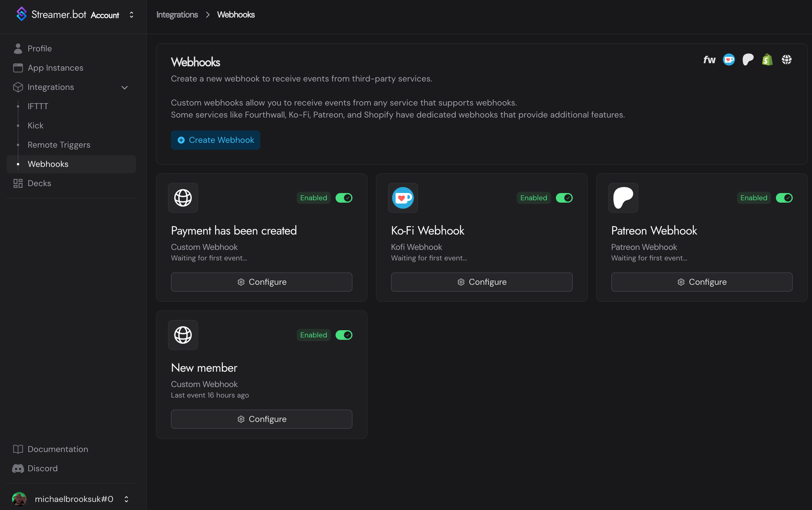This screenshot has width=812, height=510.
Task: Open the Webhooks sidebar item
Action: [48, 164]
